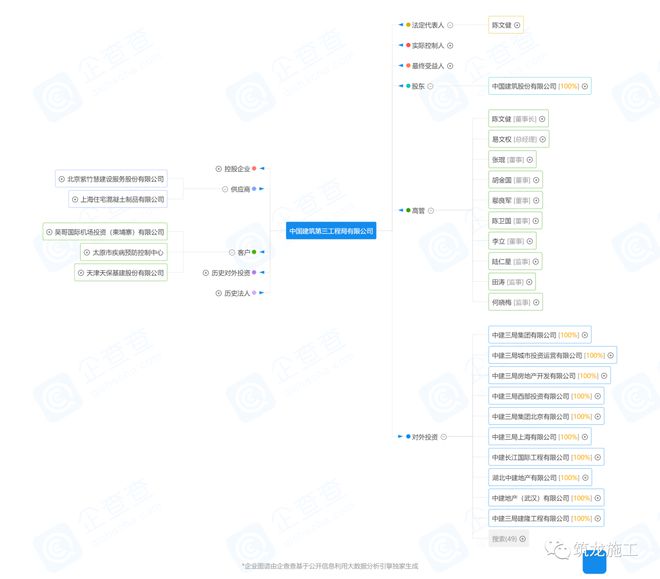Click expand icon of 中建三局城市投资运营有限公司
Viewport: 660px width, 579px height.
coord(610,356)
